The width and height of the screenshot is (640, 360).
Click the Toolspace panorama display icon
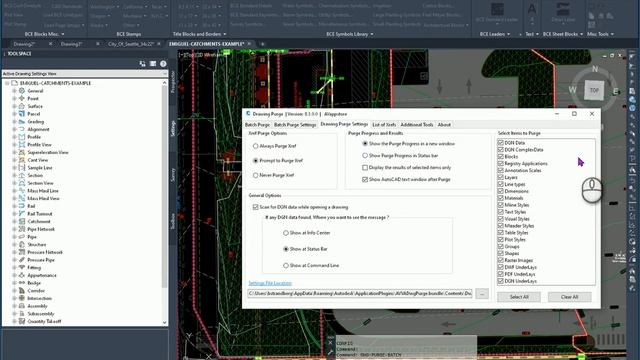(x=153, y=64)
